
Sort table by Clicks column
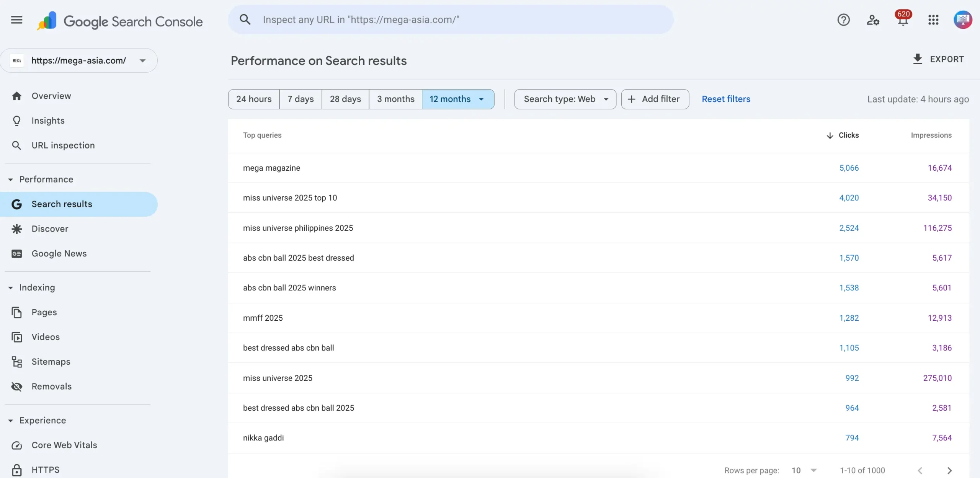(848, 135)
